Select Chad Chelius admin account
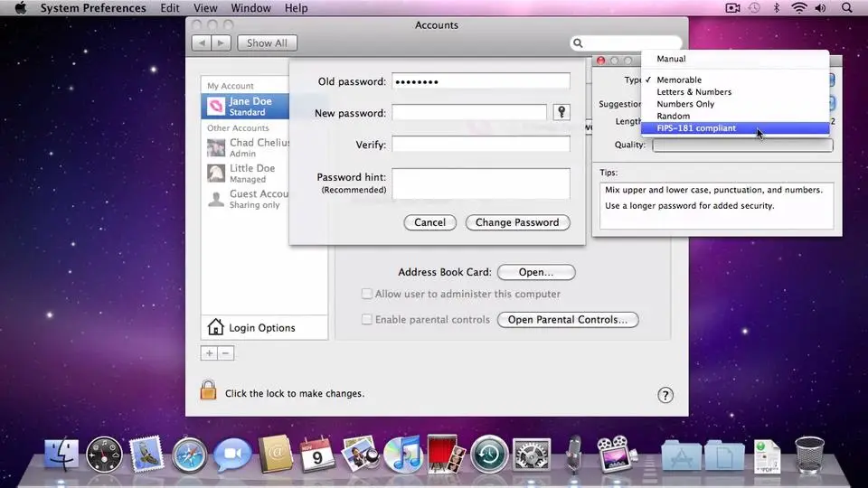868x488 pixels. pyautogui.click(x=245, y=147)
